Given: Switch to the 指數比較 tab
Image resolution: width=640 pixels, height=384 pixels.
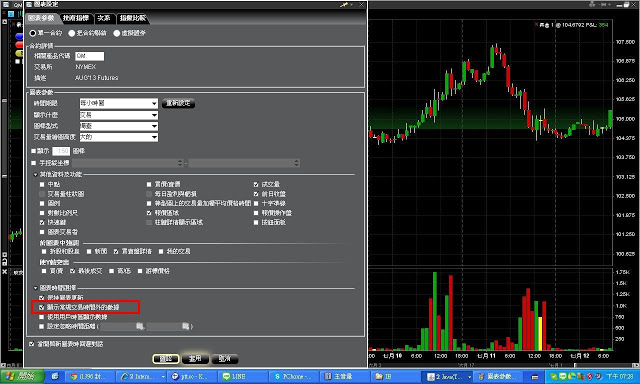Looking at the screenshot, I should point(133,18).
